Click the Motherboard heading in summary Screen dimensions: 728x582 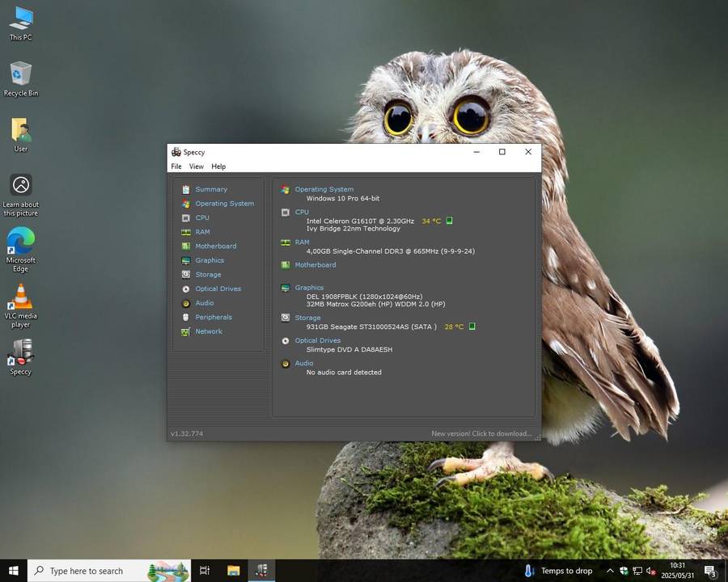(315, 264)
